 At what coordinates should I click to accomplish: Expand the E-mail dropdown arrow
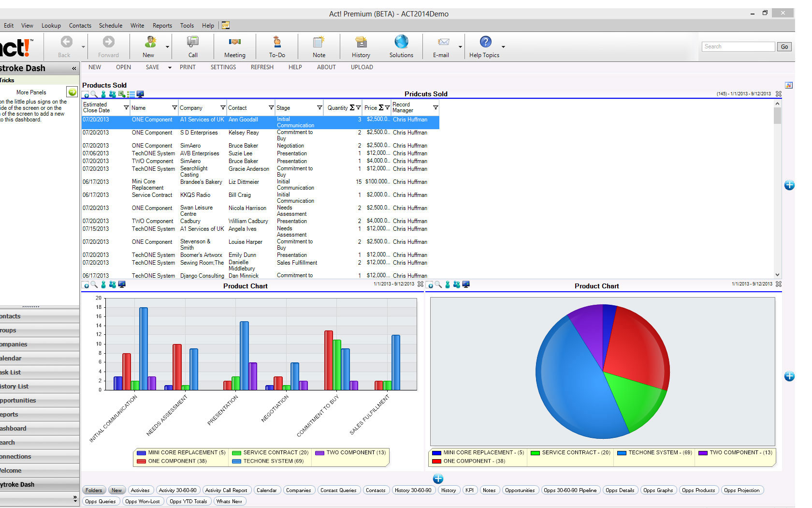point(460,47)
